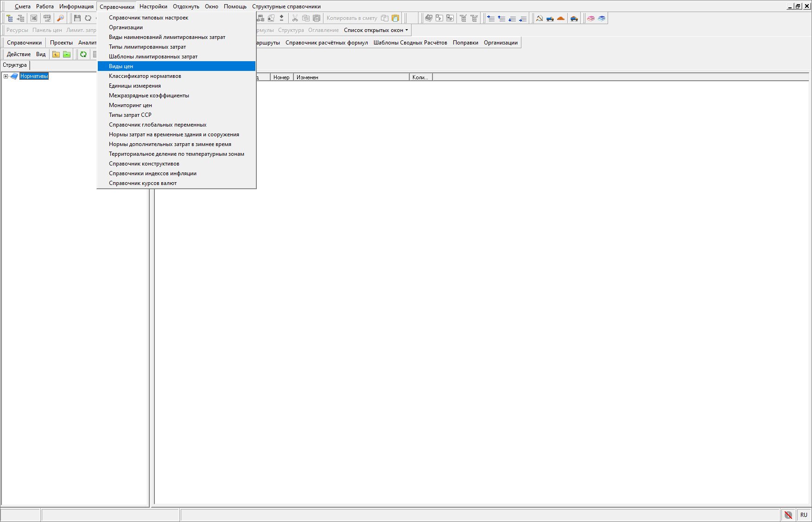Switch to the Структура tab

point(15,65)
